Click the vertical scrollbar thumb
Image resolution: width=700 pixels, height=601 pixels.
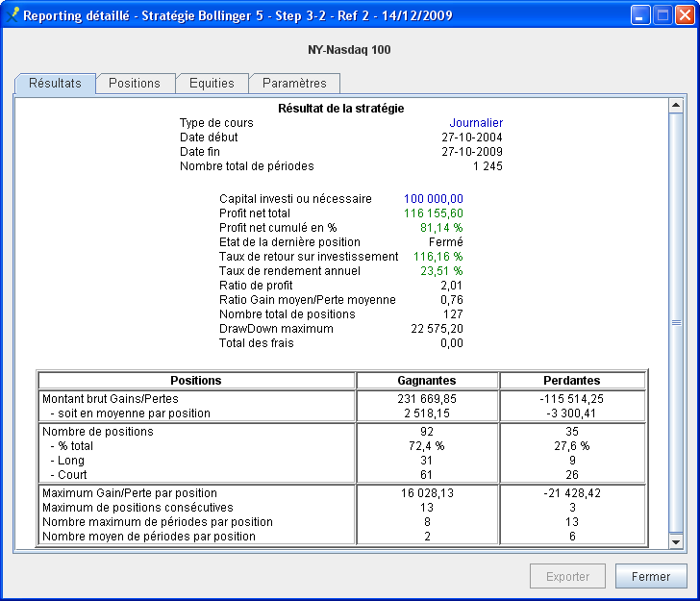point(675,323)
